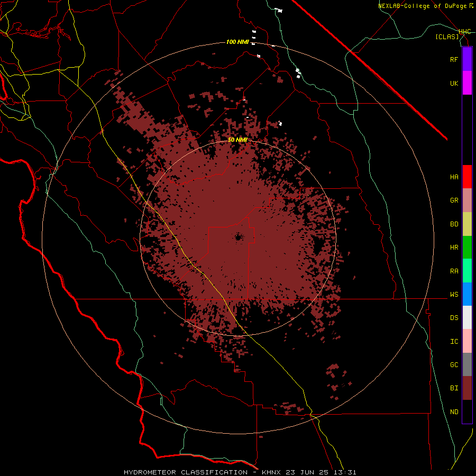Screen dimensions: 476x476
Task: Click the RA legend label
Action: coord(454,271)
